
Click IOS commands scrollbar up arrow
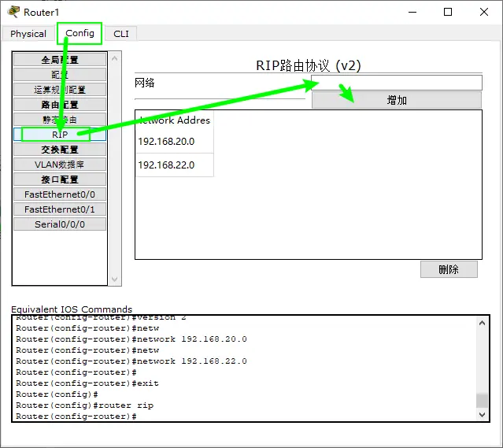click(x=482, y=323)
